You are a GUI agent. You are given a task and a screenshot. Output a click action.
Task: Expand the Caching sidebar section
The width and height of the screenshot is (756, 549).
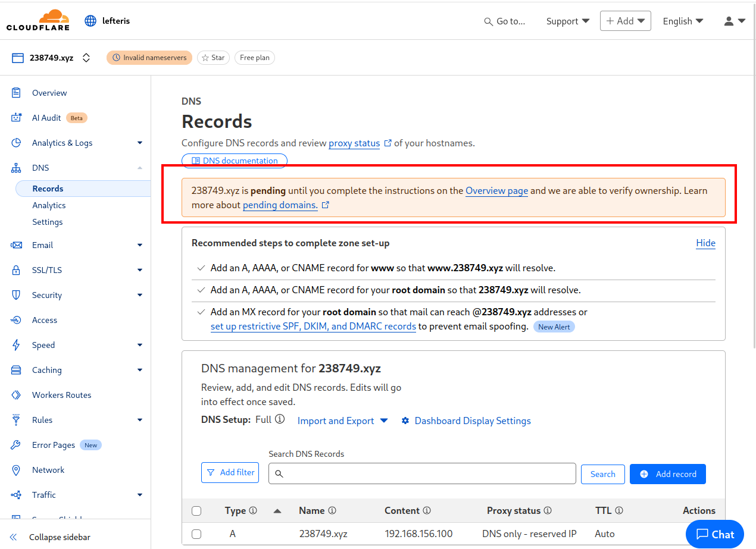pyautogui.click(x=140, y=370)
